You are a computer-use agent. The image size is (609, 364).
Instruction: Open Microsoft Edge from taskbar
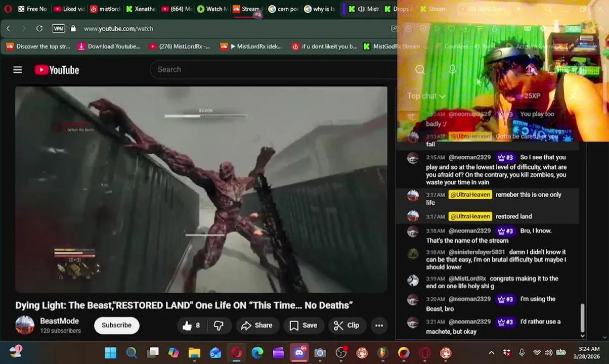click(257, 352)
